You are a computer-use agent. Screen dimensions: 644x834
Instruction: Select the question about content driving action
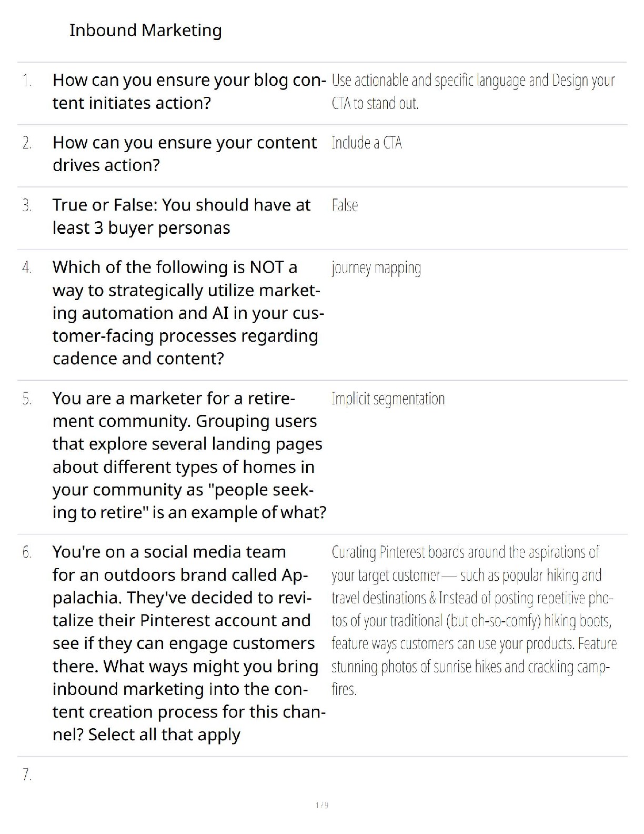coord(184,154)
